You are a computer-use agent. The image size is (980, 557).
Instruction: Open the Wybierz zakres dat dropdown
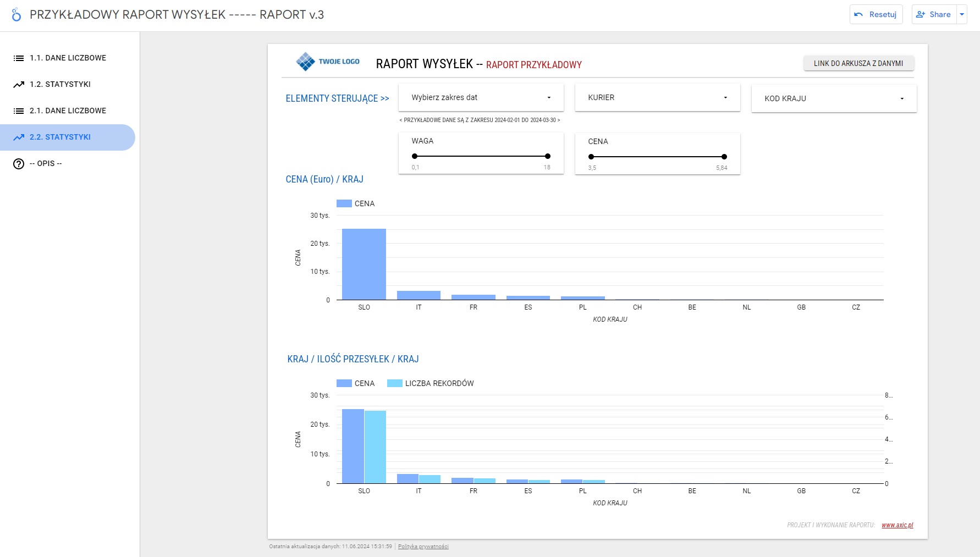481,97
